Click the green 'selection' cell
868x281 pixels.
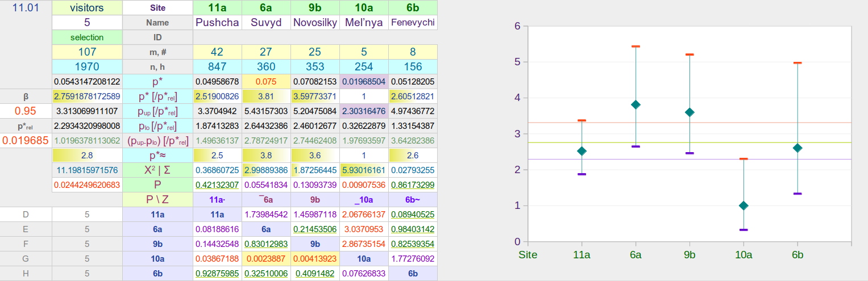(87, 37)
